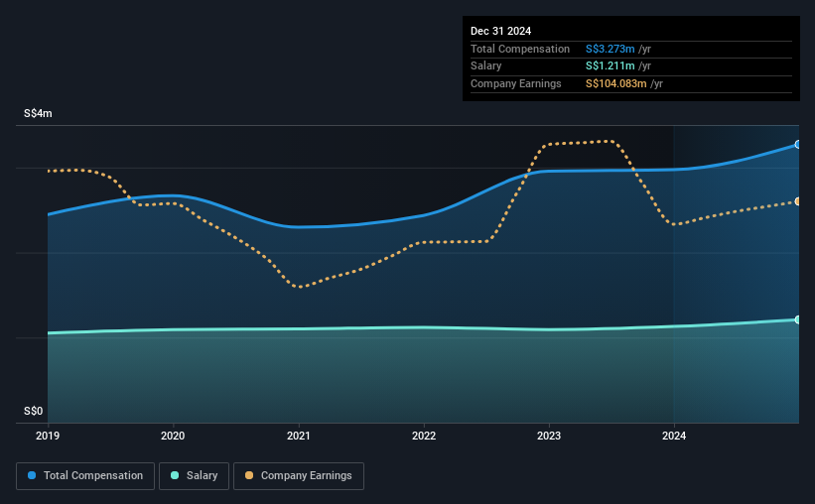Click the Dec 31 2024 tooltip date
815x504 pixels.
(x=500, y=31)
